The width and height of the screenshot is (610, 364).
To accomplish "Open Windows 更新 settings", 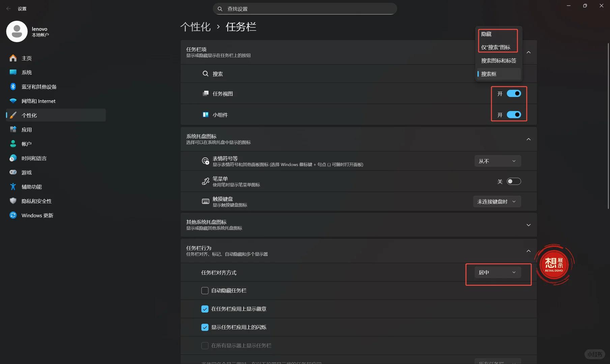I will [x=37, y=215].
